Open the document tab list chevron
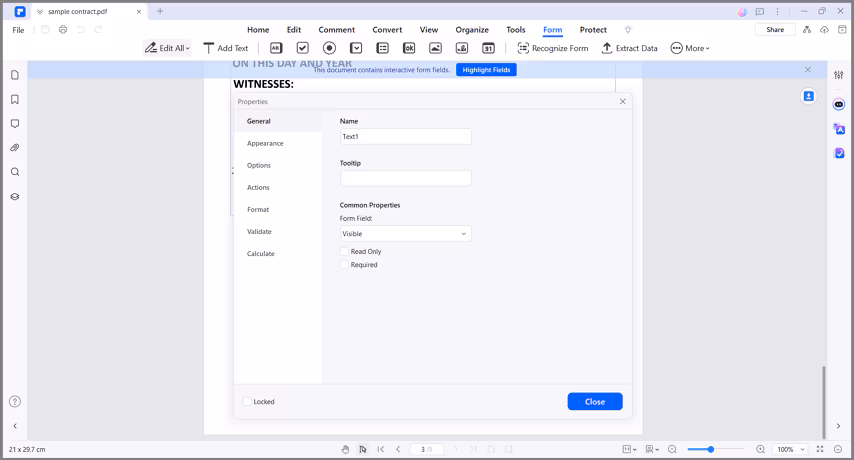Viewport: 854px width, 460px height. point(40,11)
